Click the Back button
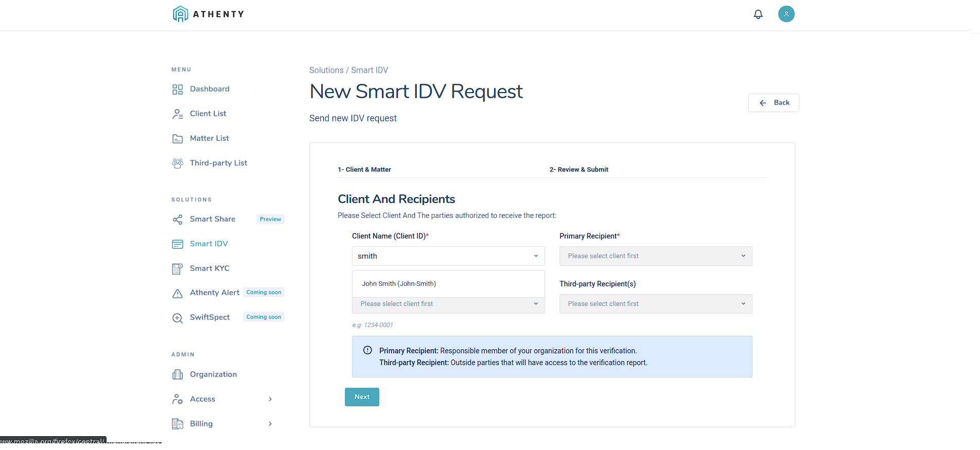 (774, 103)
